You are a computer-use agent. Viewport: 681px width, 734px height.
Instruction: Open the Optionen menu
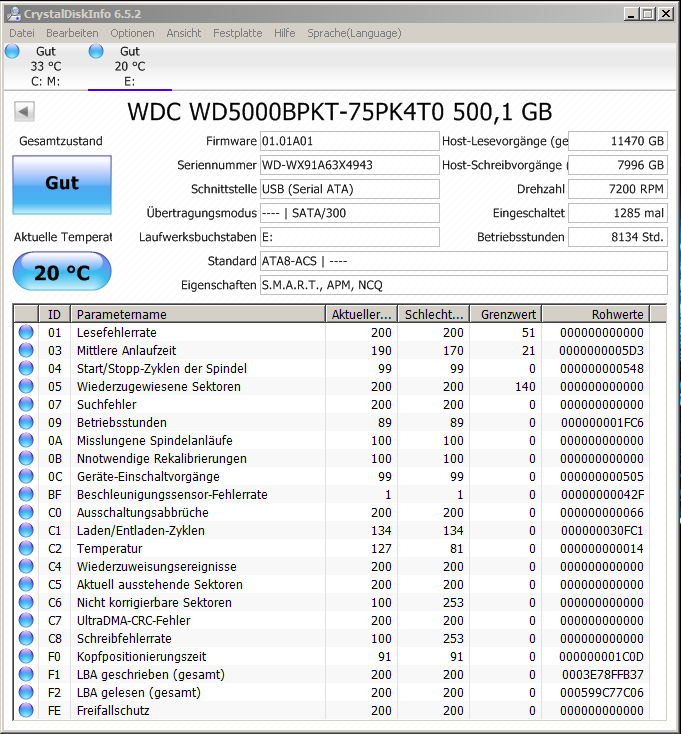(132, 33)
